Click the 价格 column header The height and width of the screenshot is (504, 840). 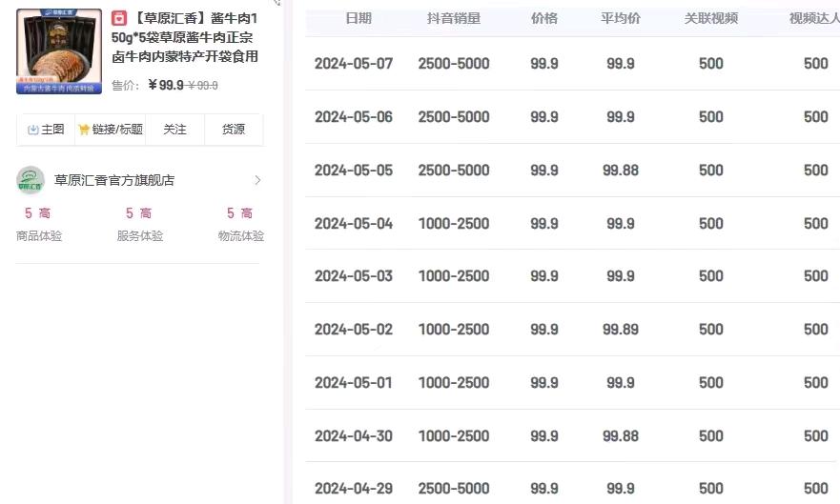544,18
